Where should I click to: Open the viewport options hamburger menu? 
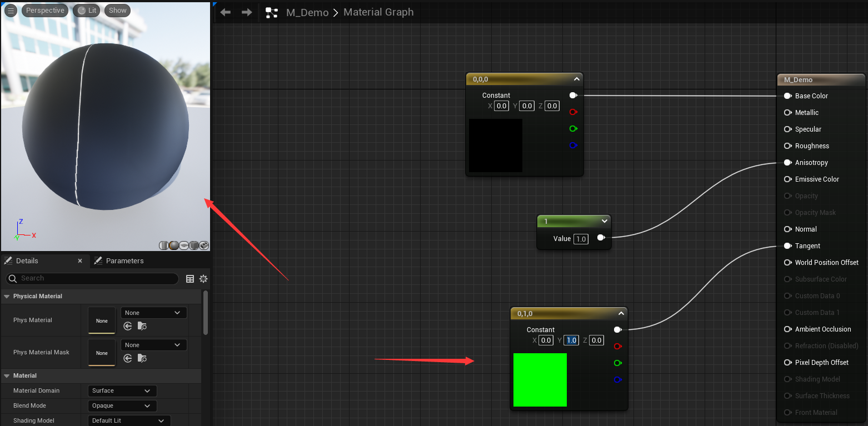click(11, 11)
